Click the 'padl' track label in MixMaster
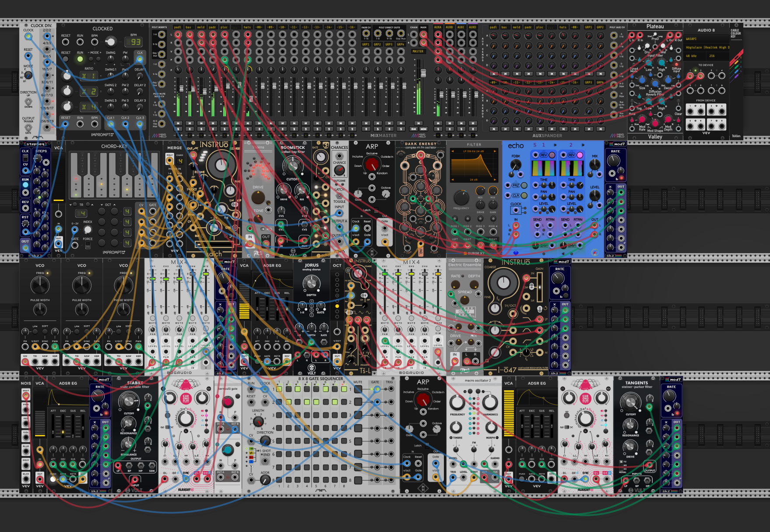The width and height of the screenshot is (770, 532). pyautogui.click(x=177, y=27)
